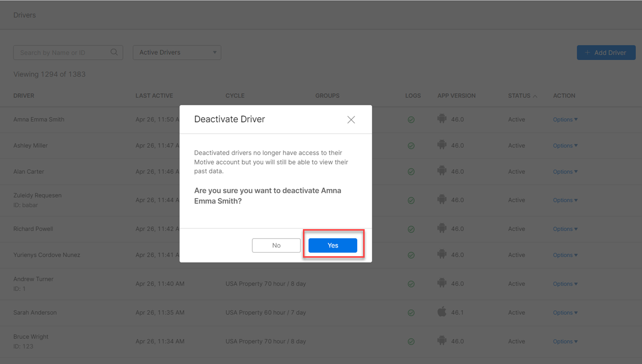
Task: Click the search magnifier icon
Action: [x=114, y=52]
